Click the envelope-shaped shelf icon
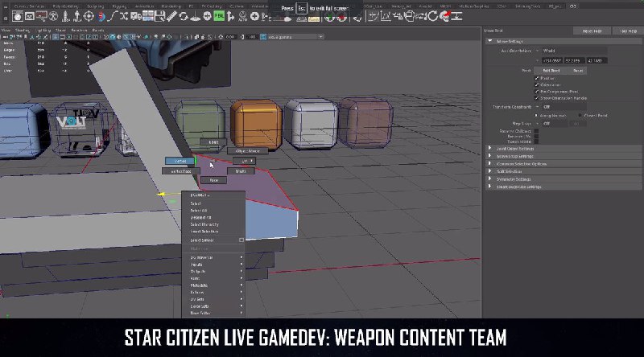The width and height of the screenshot is (644, 357). [x=30, y=16]
